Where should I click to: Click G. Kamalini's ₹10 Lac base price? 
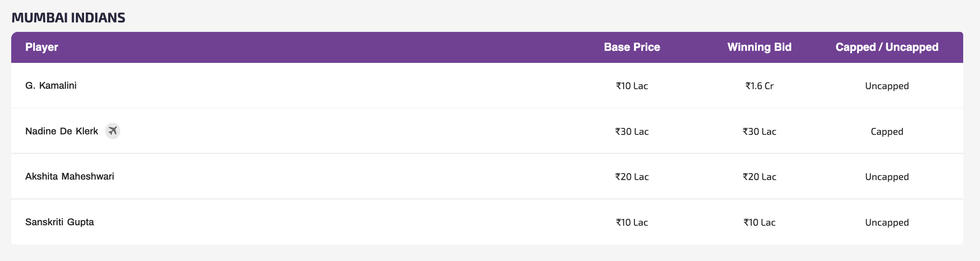coord(632,86)
